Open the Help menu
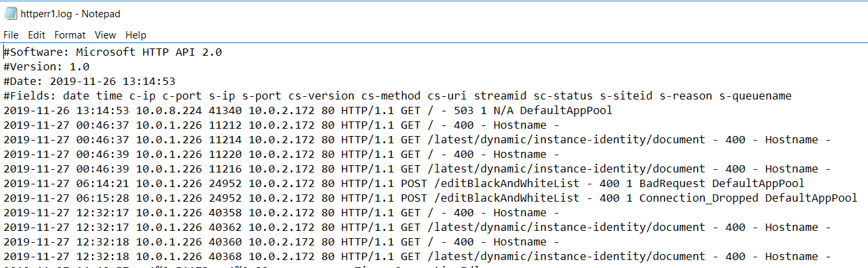This screenshot has height=268, width=868. 136,35
